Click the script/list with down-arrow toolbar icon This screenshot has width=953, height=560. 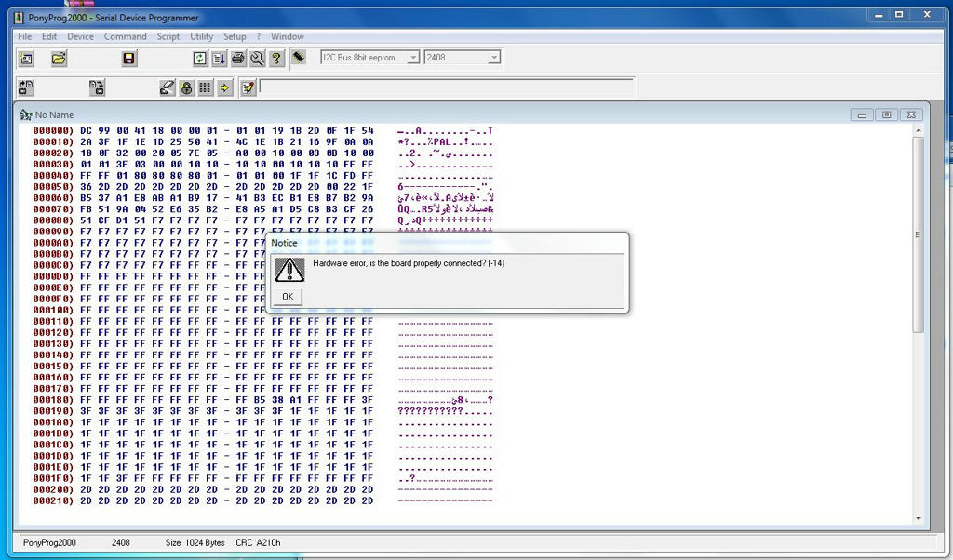(x=219, y=59)
